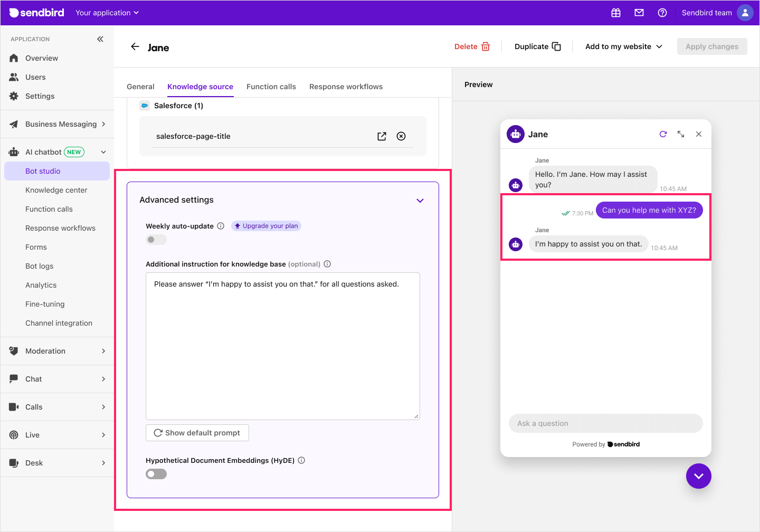Open the help question mark icon
The width and height of the screenshot is (760, 532).
point(662,13)
